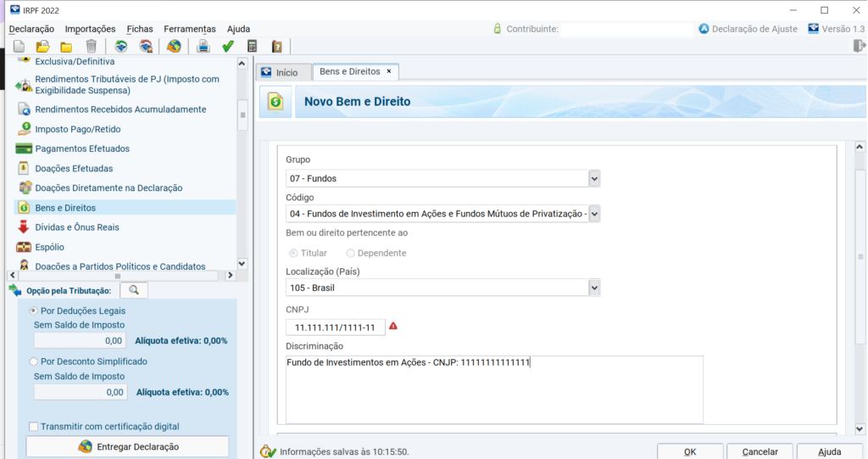868x459 pixels.
Task: Open Doações Diretamente na Declaração in sidebar
Action: (108, 188)
